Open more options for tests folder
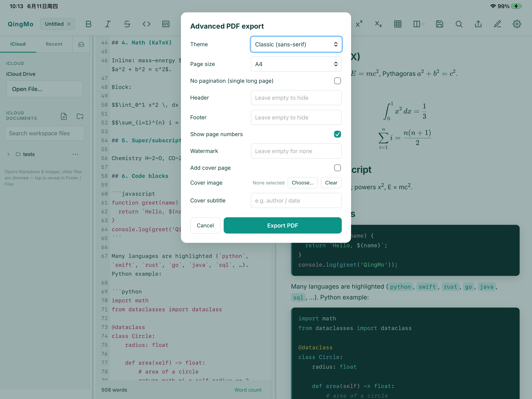Viewport: 532px width, 399px height. coord(75,154)
